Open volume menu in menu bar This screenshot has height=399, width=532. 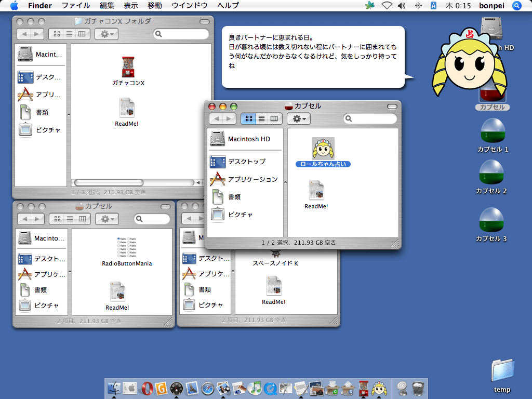[x=402, y=5]
